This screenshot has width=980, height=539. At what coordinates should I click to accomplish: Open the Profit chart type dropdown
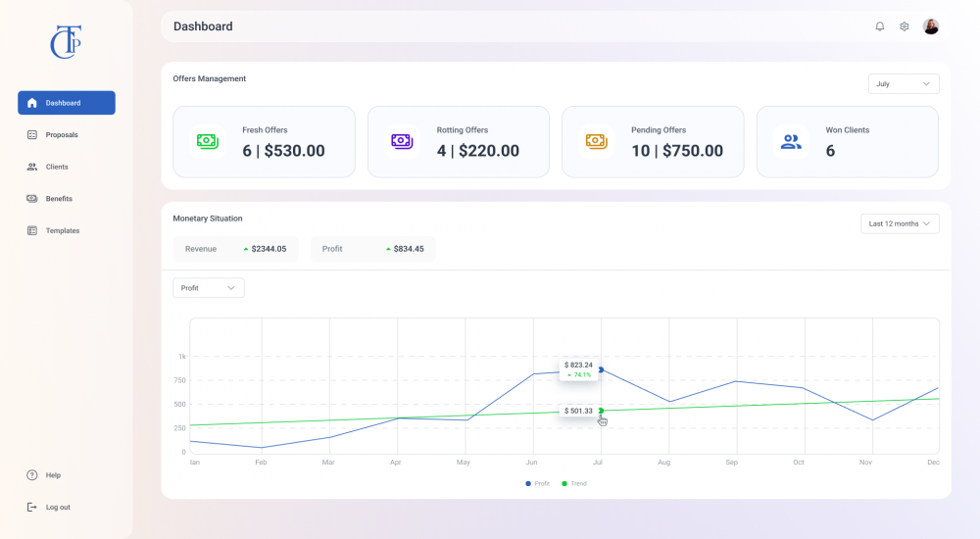click(x=209, y=288)
